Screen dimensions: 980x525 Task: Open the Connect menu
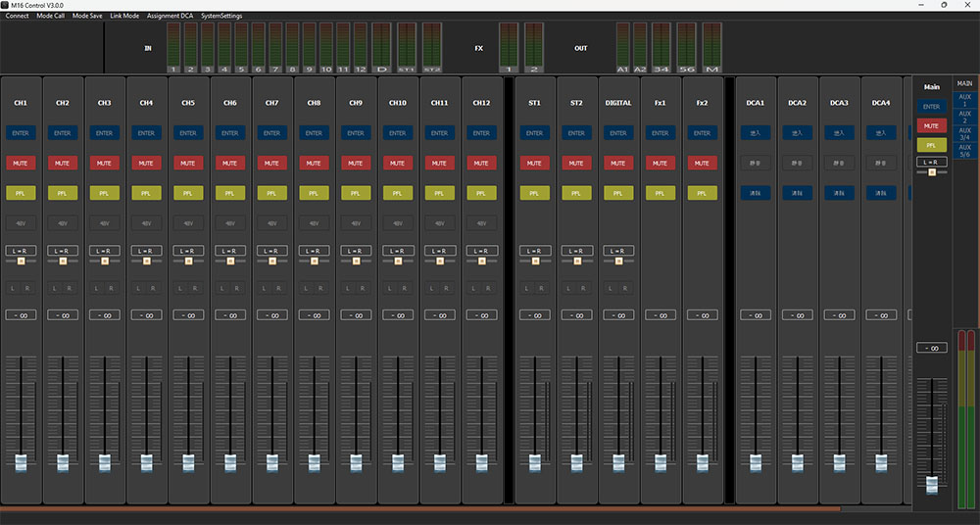(x=17, y=16)
